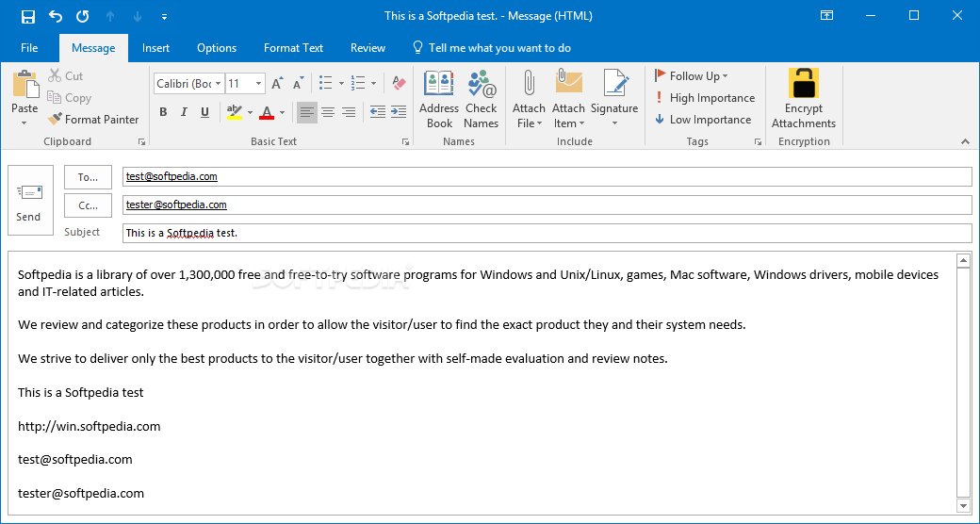Open the bullet list style dropdown
This screenshot has height=524, width=980.
click(x=341, y=83)
